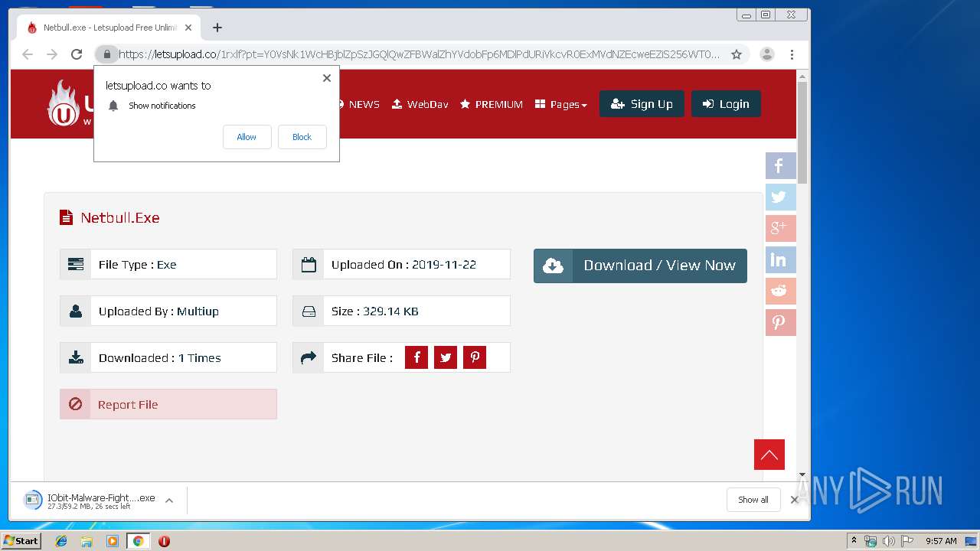
Task: Click the page vertical scrollbar thumb
Action: [x=802, y=132]
